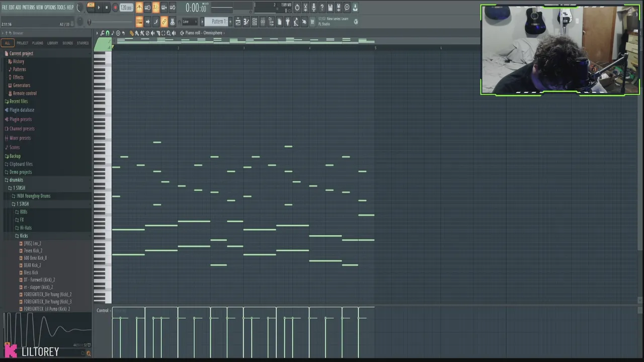644x362 pixels.
Task: Click the plus next to Pattern 1
Action: click(x=230, y=22)
